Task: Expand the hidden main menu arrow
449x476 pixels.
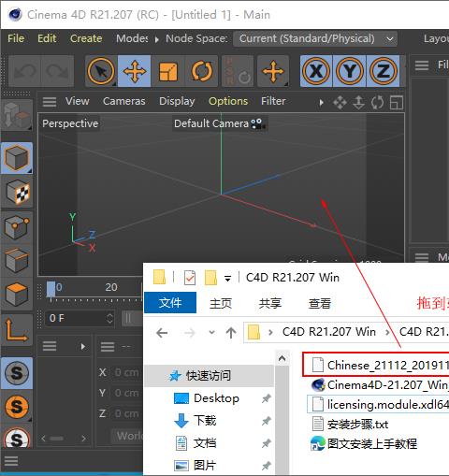Action: (x=157, y=39)
